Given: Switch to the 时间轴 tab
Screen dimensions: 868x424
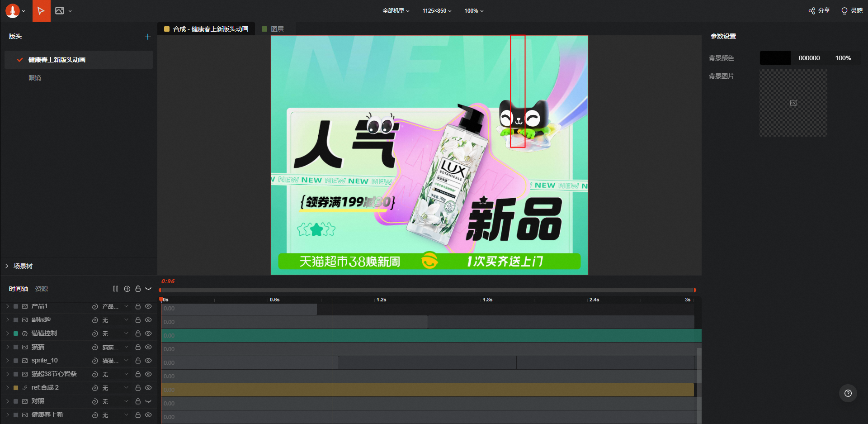Looking at the screenshot, I should 19,289.
